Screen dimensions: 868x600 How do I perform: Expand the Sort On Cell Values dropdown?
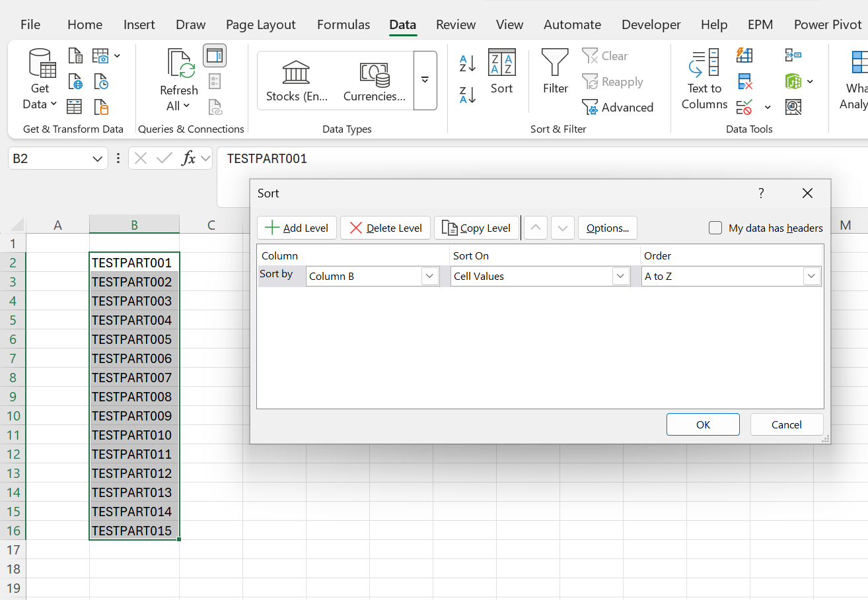coord(540,276)
